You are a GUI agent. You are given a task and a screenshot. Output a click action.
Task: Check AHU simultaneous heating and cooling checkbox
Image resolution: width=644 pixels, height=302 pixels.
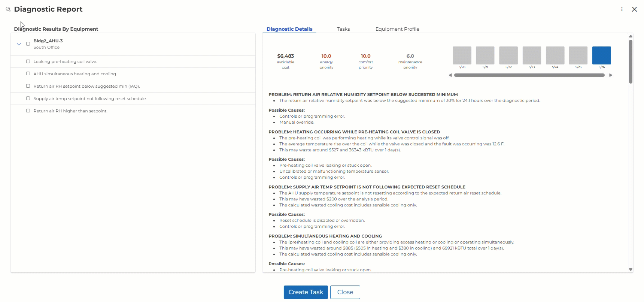pyautogui.click(x=28, y=74)
